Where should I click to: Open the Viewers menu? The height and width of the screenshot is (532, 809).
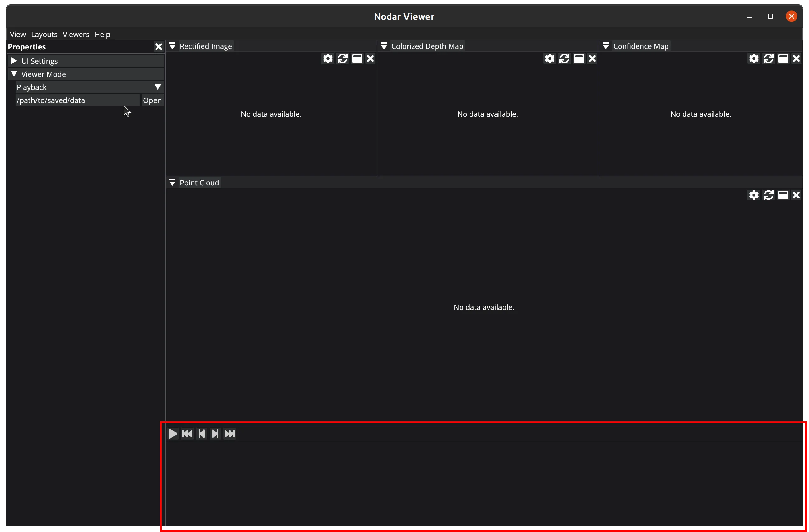(x=76, y=34)
